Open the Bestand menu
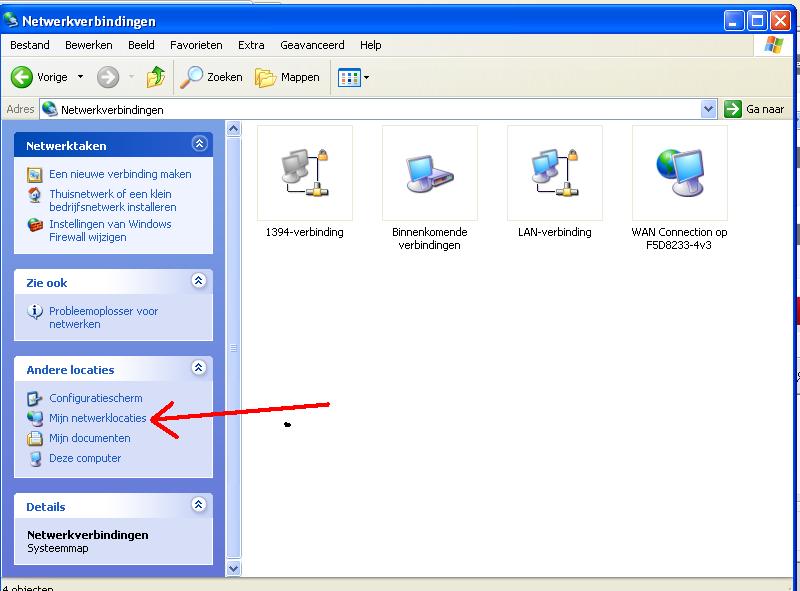800x591 pixels. (30, 45)
